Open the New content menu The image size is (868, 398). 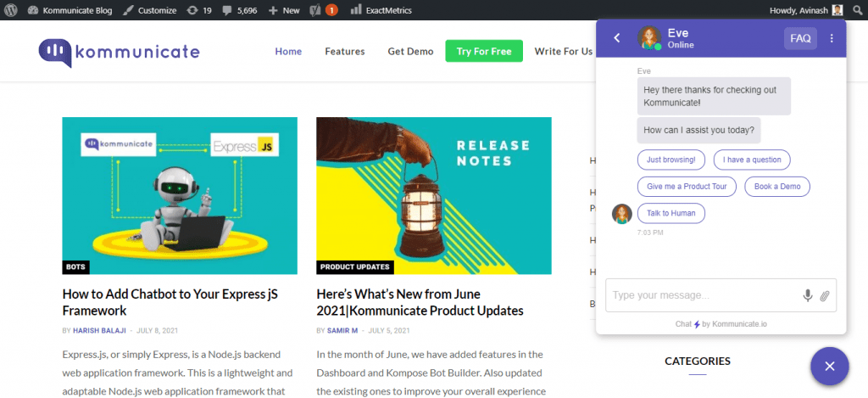click(x=284, y=10)
